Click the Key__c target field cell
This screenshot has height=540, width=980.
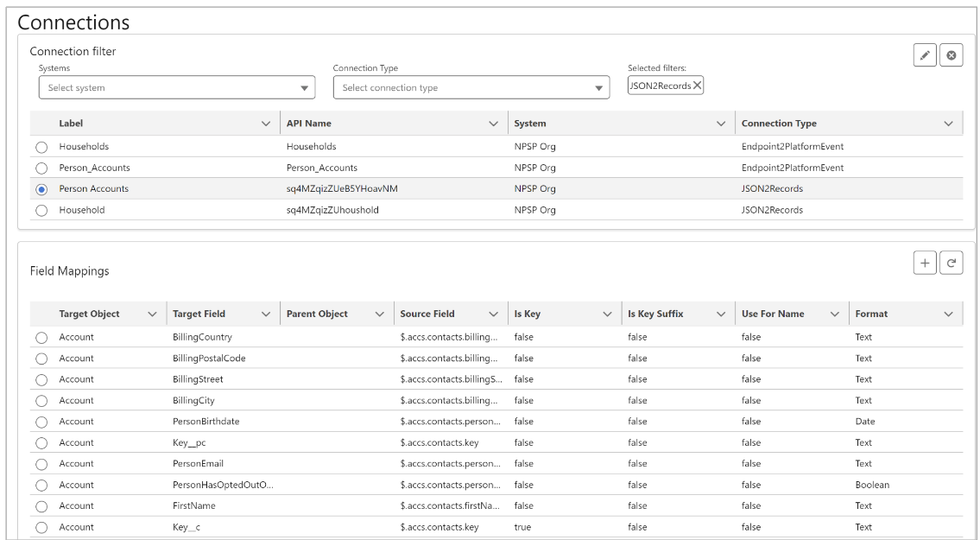pyautogui.click(x=187, y=527)
